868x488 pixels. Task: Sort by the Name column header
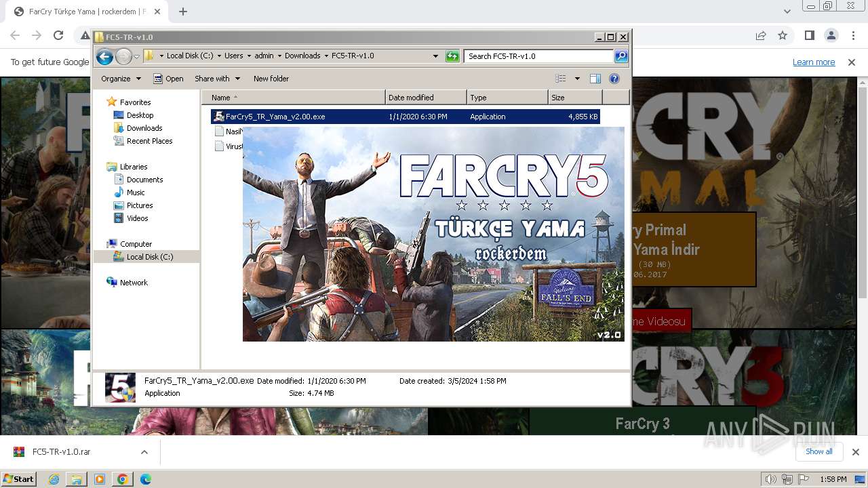coord(293,98)
